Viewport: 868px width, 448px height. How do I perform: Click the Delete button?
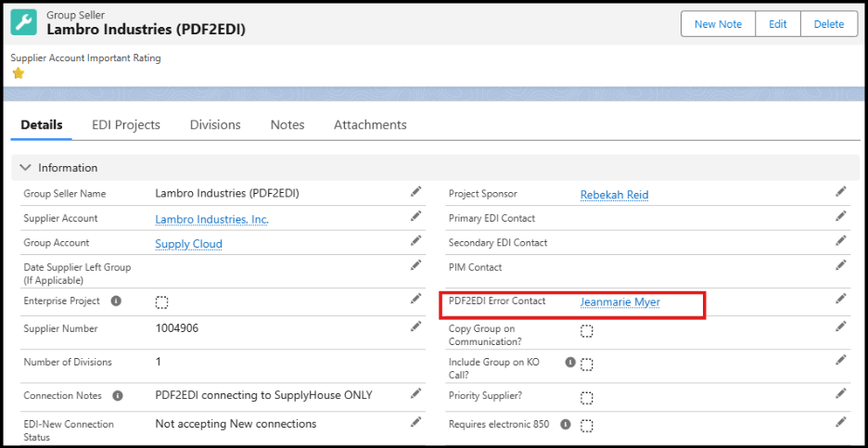tap(829, 24)
